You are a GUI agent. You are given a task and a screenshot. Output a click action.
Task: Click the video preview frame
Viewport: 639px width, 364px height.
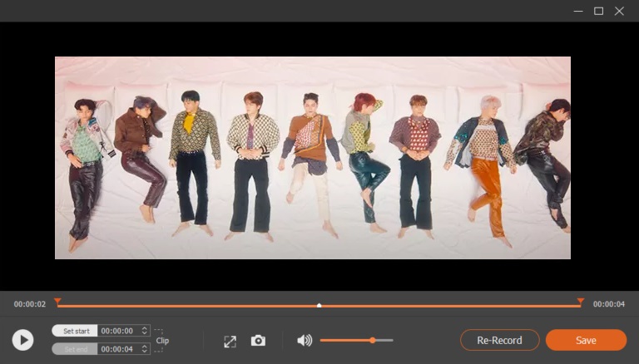[x=313, y=158]
